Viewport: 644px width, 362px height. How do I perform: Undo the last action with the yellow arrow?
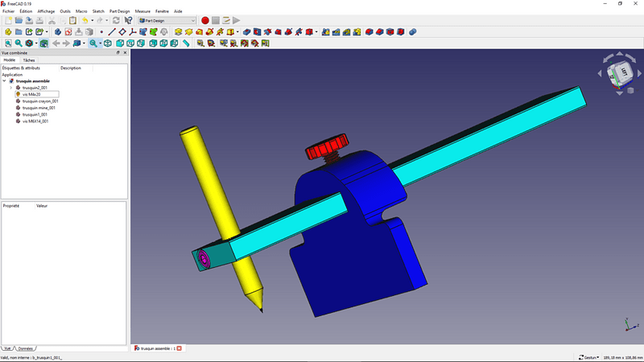pos(85,21)
